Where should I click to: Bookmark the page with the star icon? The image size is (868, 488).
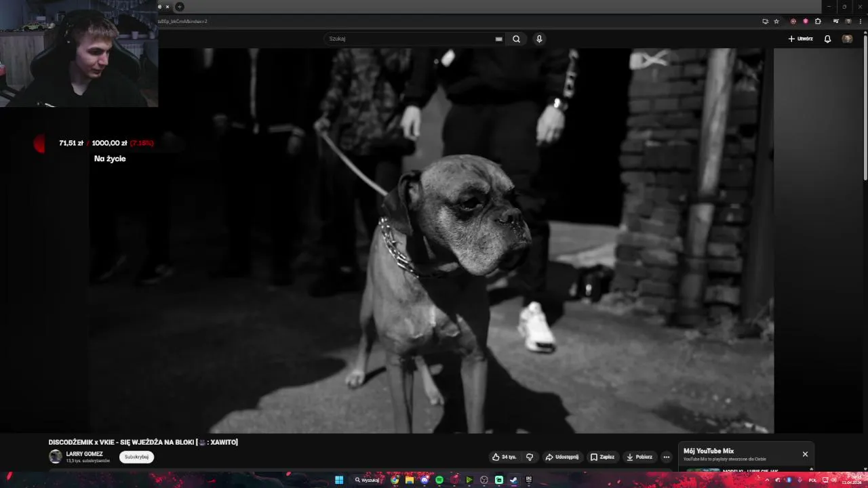tap(776, 21)
